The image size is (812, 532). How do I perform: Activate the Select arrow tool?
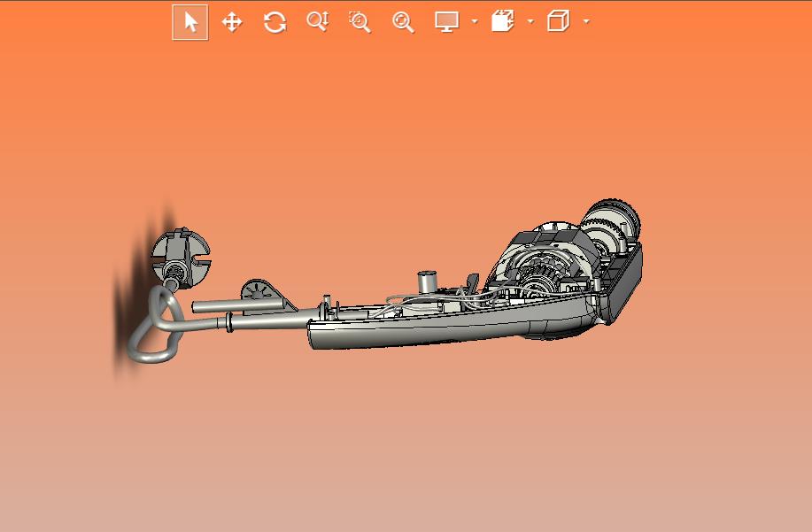tap(190, 22)
